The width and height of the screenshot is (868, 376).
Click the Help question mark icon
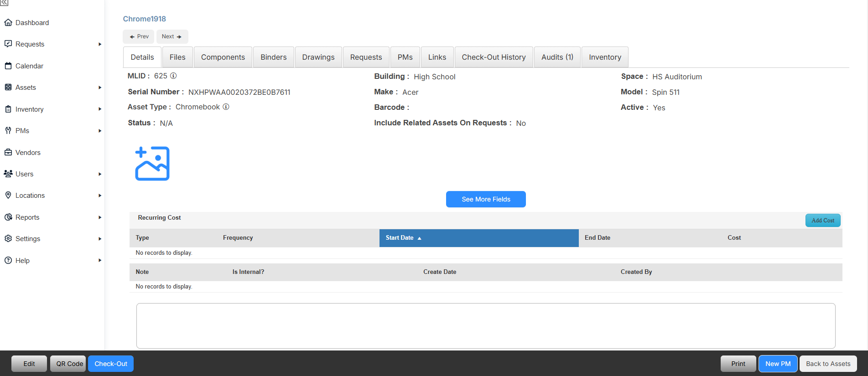8,260
